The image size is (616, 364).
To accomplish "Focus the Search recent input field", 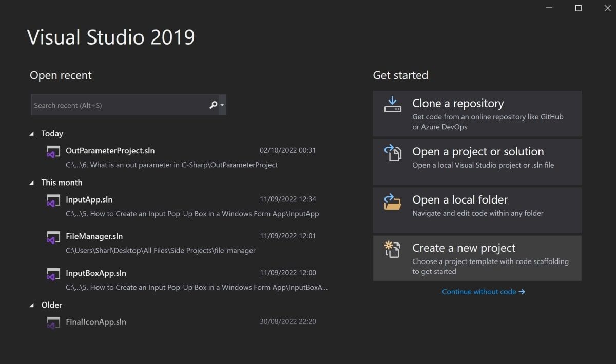I will (x=118, y=105).
